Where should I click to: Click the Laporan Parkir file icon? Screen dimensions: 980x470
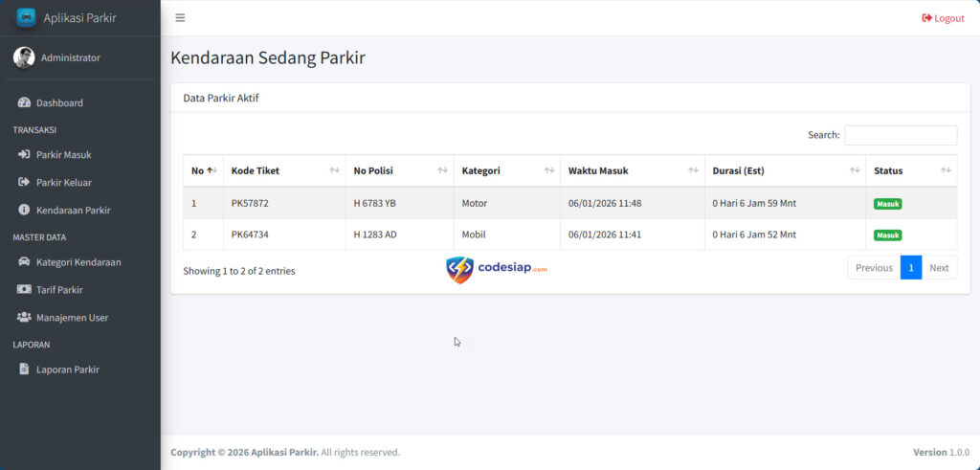[x=24, y=369]
